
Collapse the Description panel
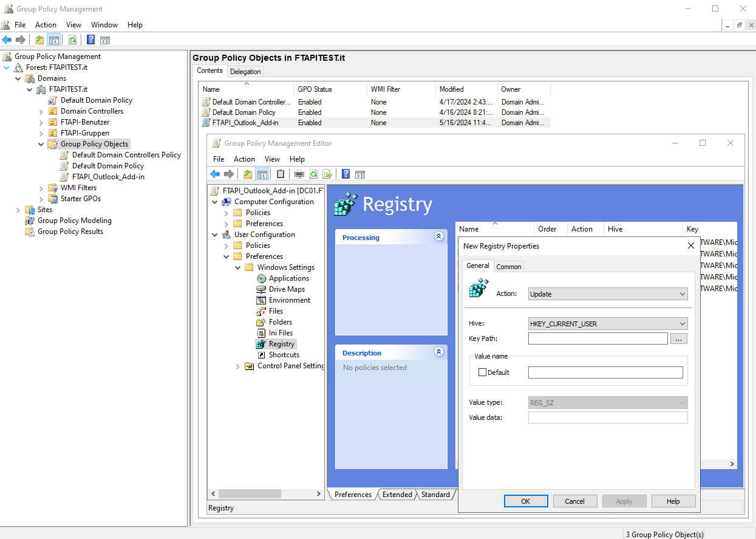pos(439,352)
